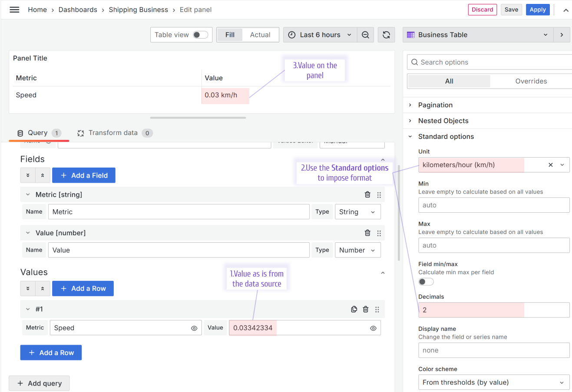This screenshot has height=392, width=572.
Task: Delete row #1 with trash icon
Action: [366, 309]
